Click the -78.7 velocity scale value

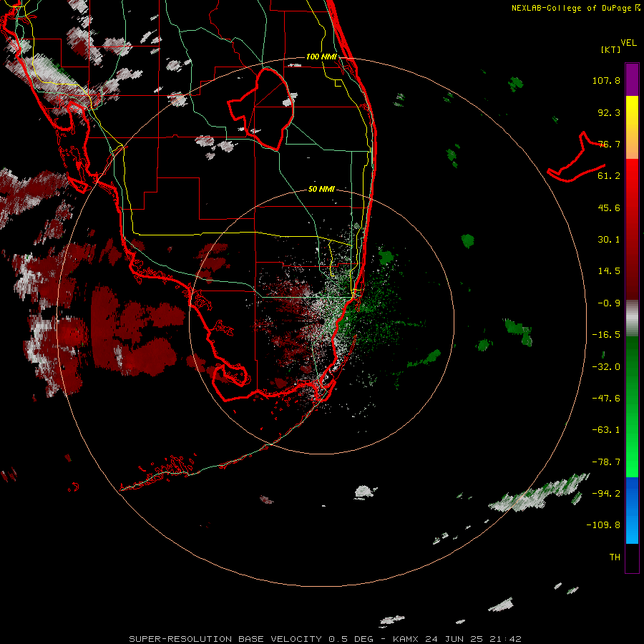pos(606,462)
